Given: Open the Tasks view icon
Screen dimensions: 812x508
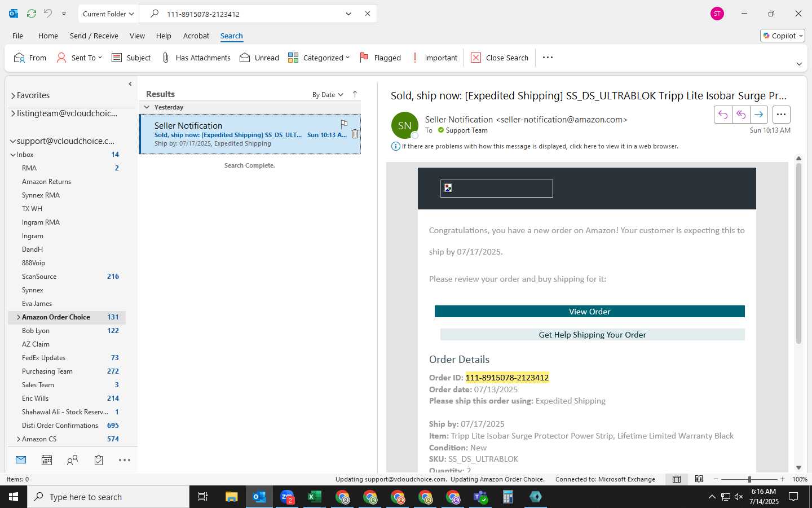Looking at the screenshot, I should 99,460.
